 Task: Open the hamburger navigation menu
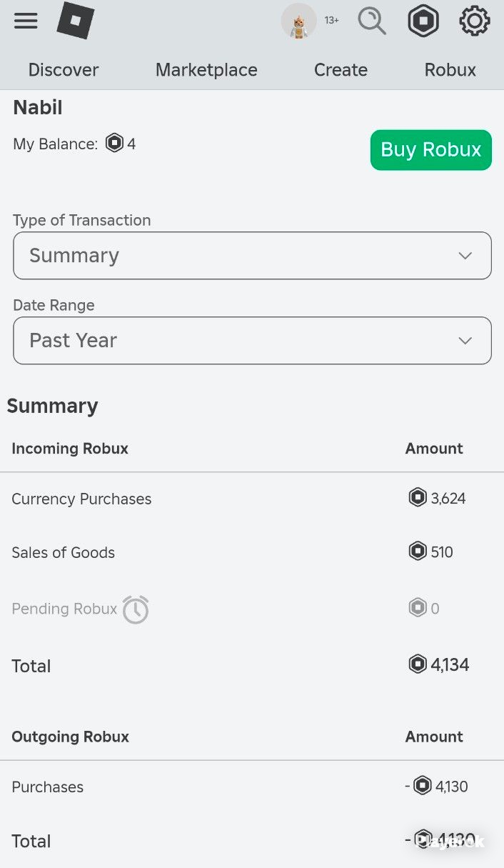point(26,21)
